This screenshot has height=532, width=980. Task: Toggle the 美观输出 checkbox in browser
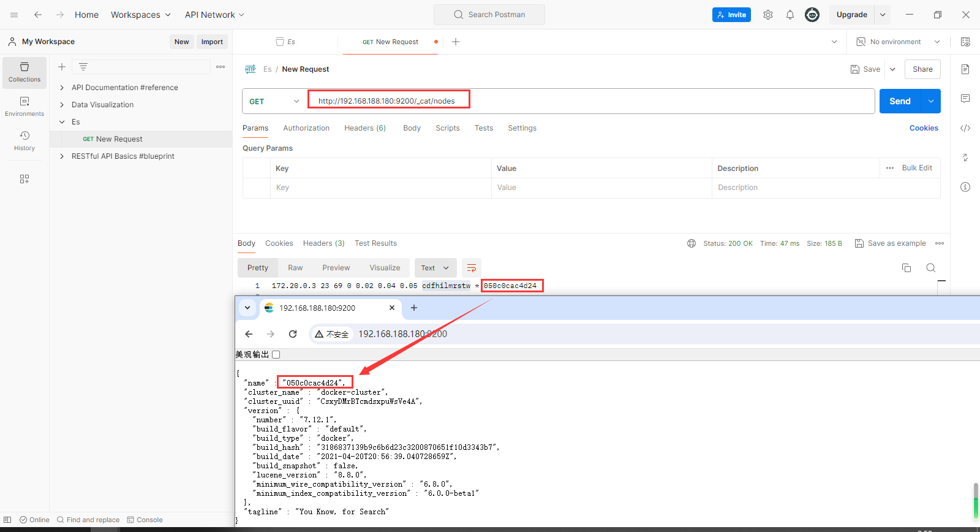[x=276, y=354]
